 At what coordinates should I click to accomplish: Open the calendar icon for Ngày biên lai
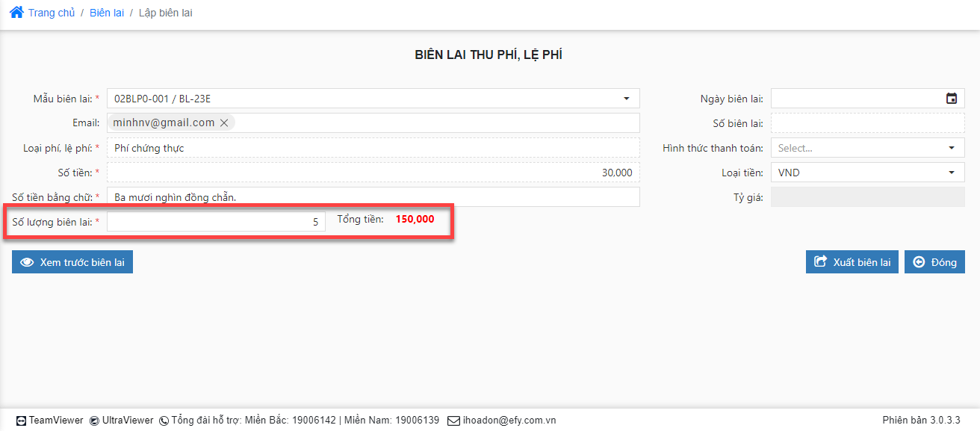pyautogui.click(x=952, y=99)
